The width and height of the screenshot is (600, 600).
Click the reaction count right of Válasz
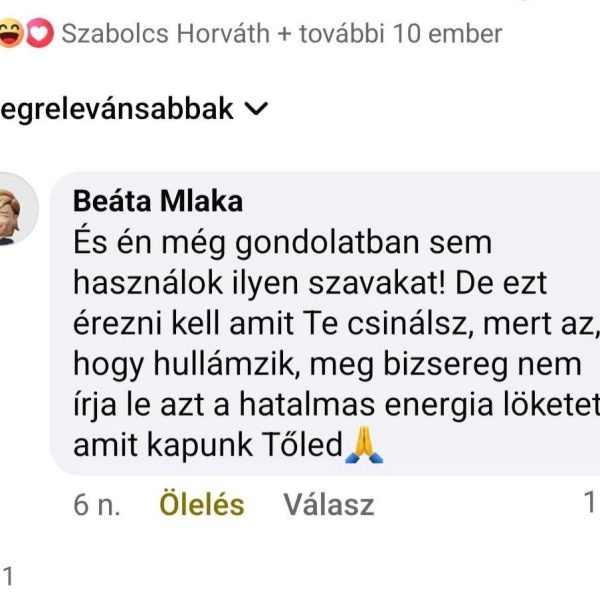pyautogui.click(x=590, y=504)
